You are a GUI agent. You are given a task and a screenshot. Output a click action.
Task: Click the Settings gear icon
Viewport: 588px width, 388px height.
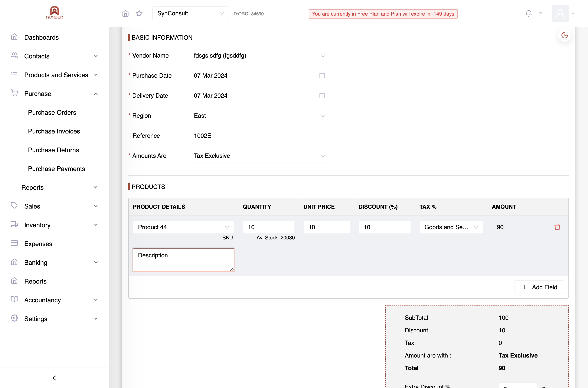14,318
